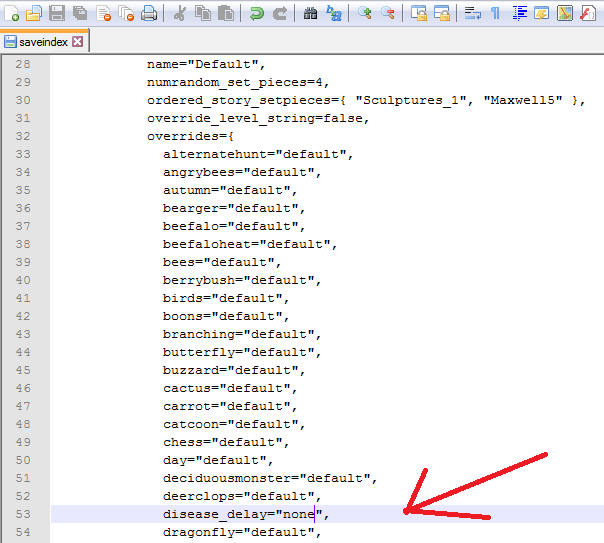Click the carrot="default" line
The height and width of the screenshot is (543, 604).
pos(230,406)
